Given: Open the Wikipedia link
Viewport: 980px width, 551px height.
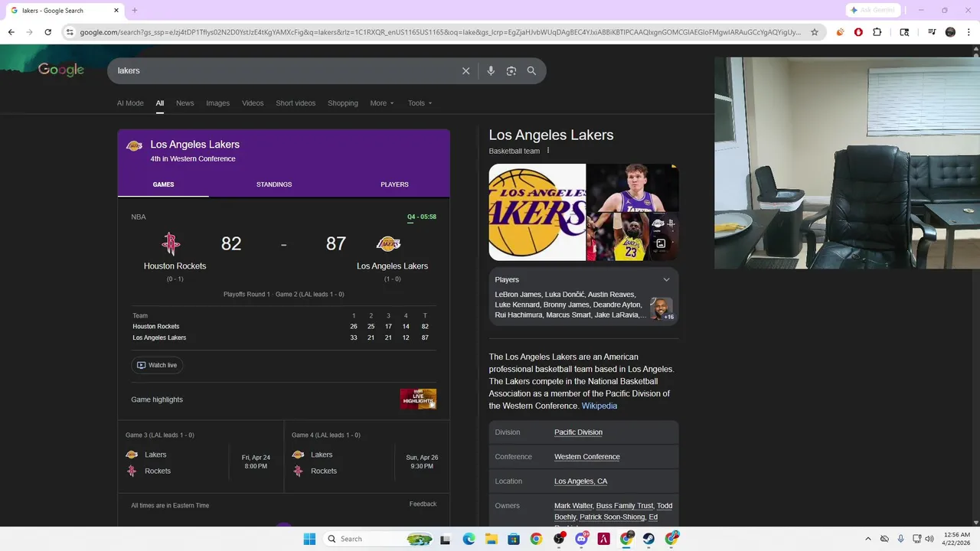Looking at the screenshot, I should [x=599, y=406].
